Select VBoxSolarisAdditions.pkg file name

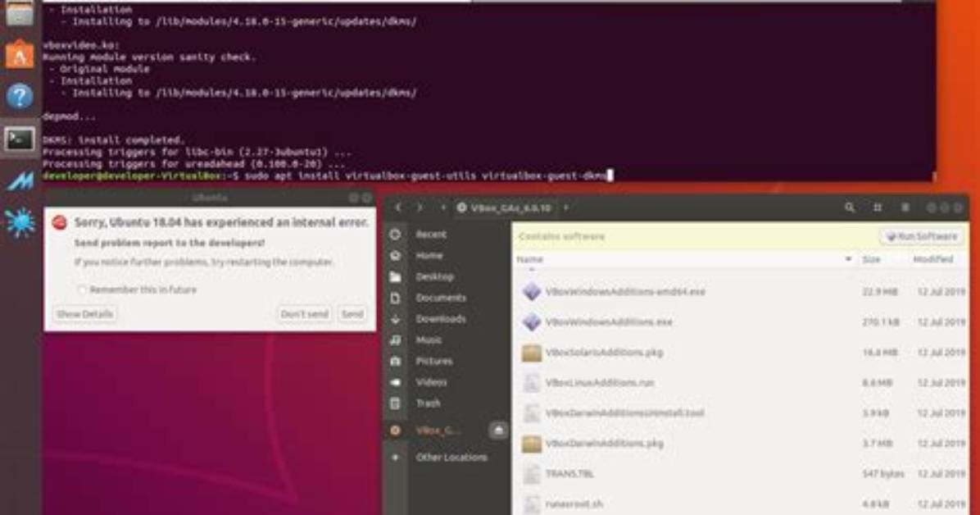pyautogui.click(x=604, y=353)
